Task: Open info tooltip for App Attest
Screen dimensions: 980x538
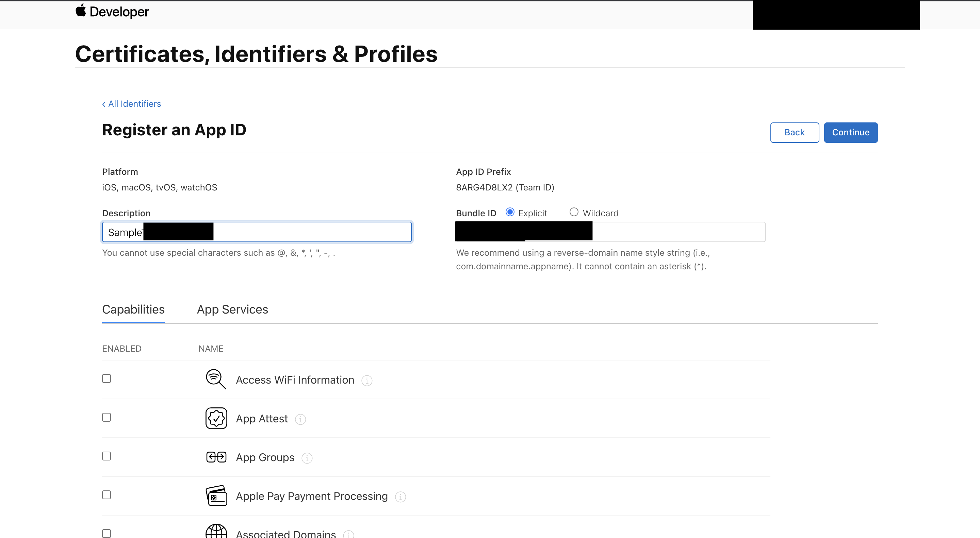Action: point(300,419)
